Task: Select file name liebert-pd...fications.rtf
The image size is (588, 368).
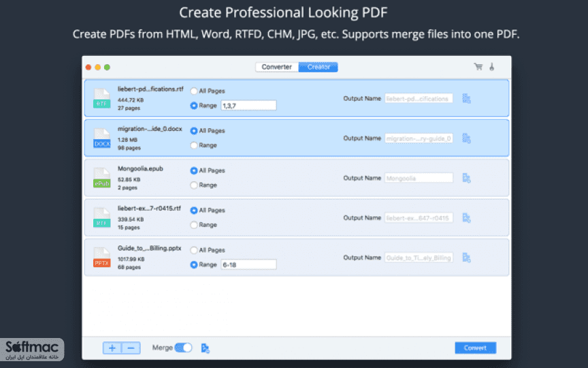Action: [150, 89]
